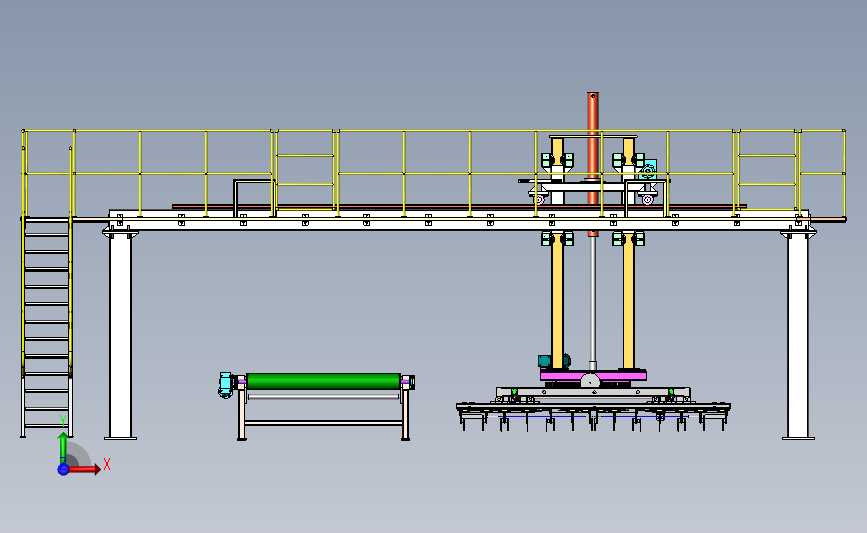Select the left yellow guide column below platform
Screen dimensions: 867x533
pyautogui.click(x=557, y=301)
